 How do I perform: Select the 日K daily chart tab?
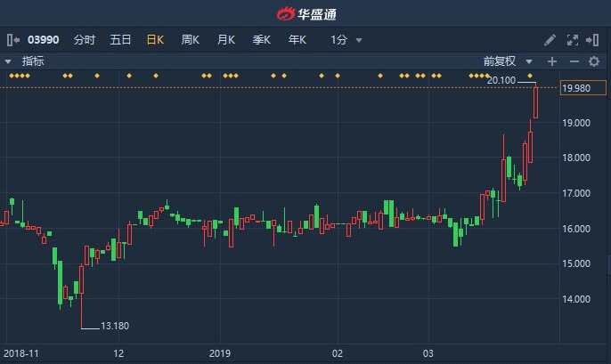point(155,40)
